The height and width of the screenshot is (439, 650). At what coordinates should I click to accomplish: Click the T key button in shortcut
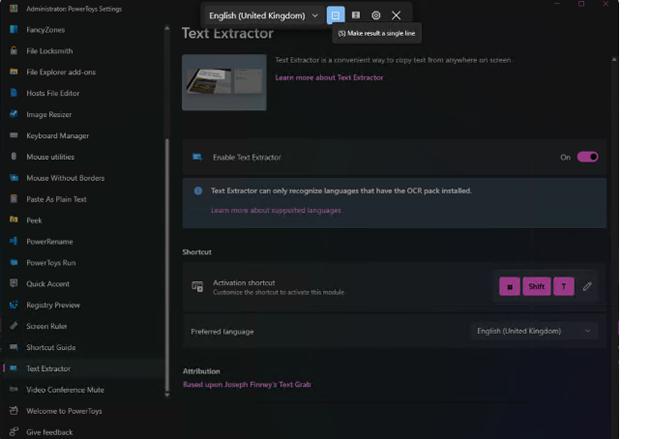563,287
